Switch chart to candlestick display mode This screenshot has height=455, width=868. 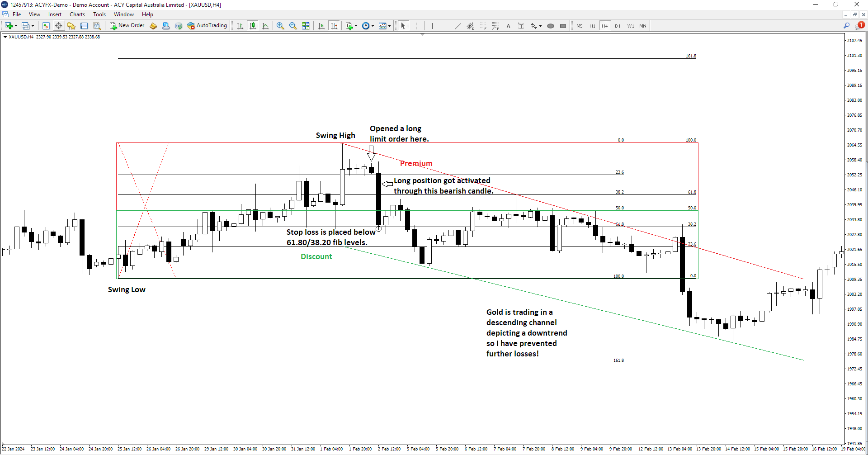[x=253, y=26]
